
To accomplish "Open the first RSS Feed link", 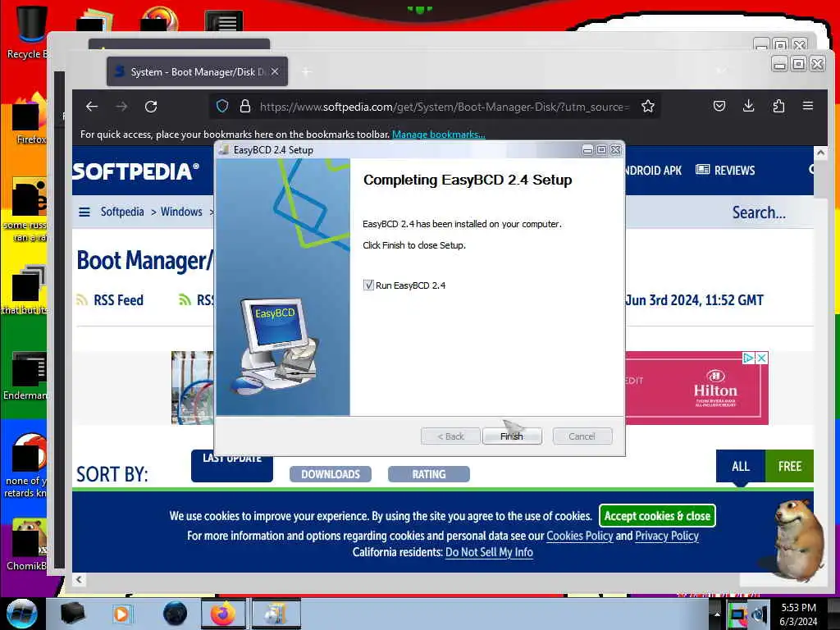I will pyautogui.click(x=118, y=300).
